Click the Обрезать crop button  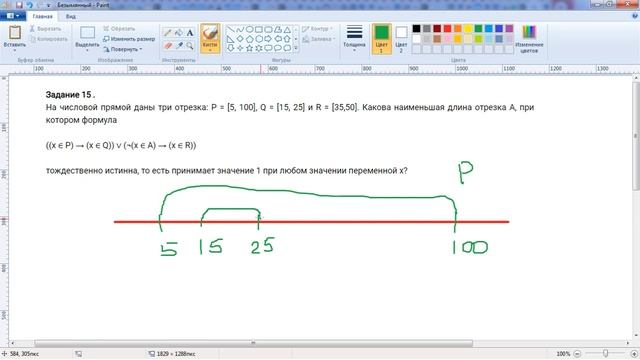point(119,29)
